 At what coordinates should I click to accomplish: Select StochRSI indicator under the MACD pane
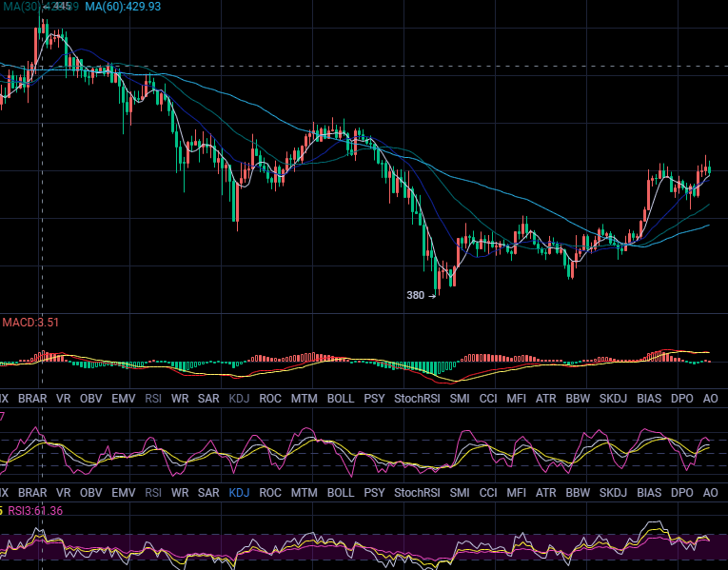417,399
